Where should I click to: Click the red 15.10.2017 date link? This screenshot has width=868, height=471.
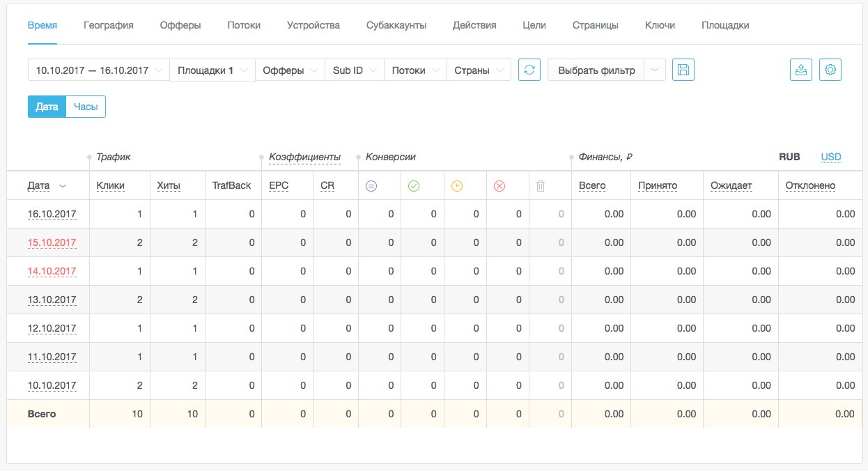[52, 243]
